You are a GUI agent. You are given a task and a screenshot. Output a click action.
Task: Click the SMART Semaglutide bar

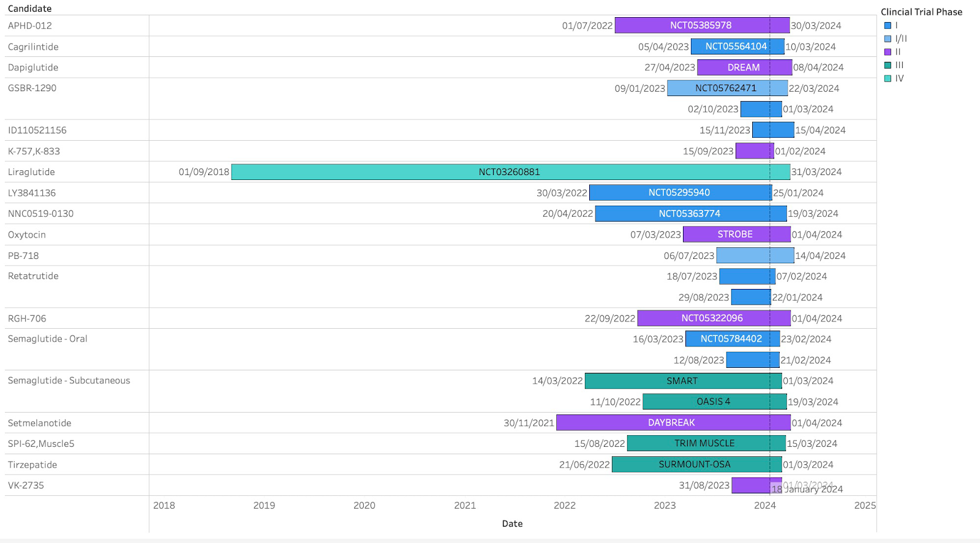coord(682,381)
